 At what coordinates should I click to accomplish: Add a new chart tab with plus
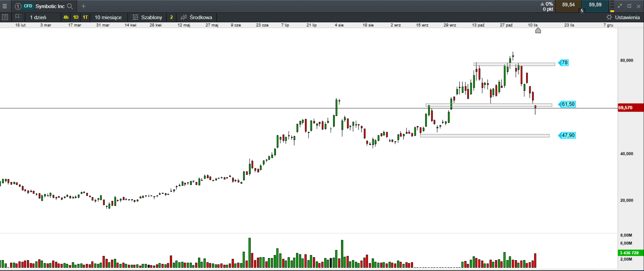(83, 6)
